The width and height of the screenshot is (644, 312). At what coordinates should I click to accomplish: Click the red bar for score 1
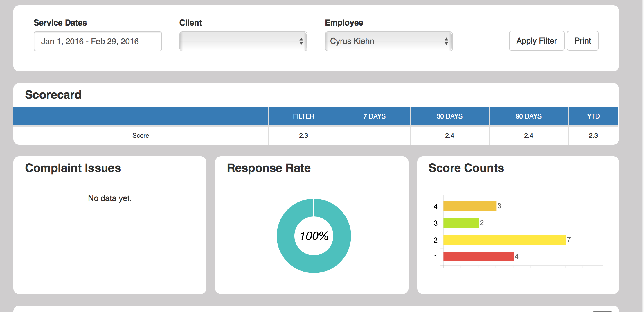click(478, 257)
